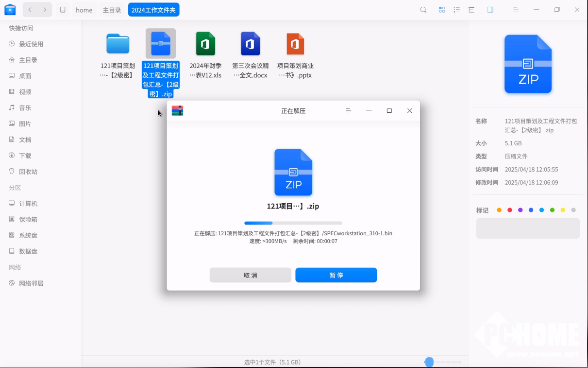Switch to icon grid view
The height and width of the screenshot is (368, 588).
442,10
